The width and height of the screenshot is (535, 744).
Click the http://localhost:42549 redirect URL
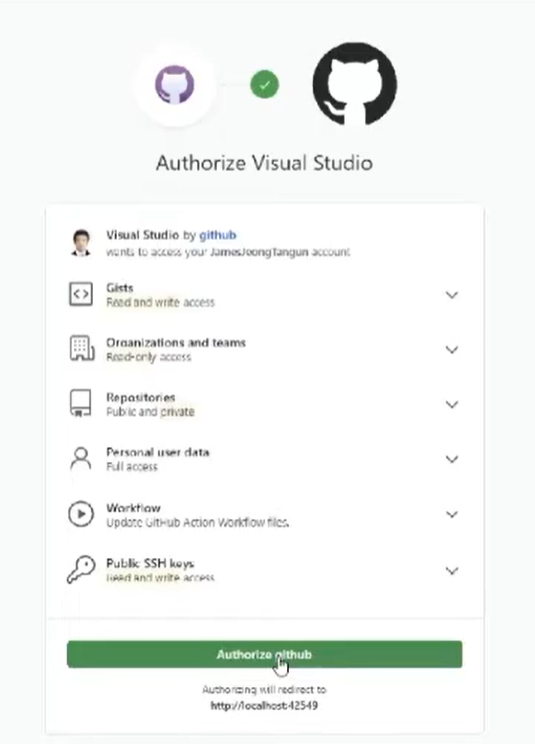264,706
